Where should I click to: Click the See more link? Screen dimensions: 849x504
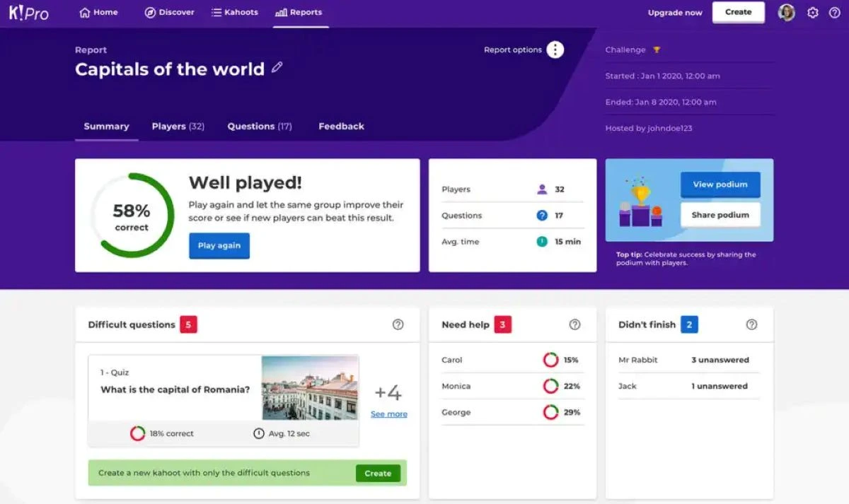click(388, 414)
